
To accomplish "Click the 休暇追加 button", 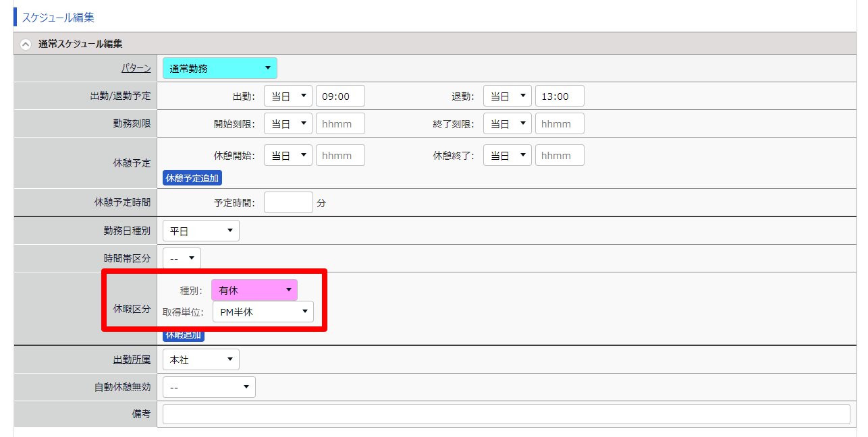I will tap(184, 334).
